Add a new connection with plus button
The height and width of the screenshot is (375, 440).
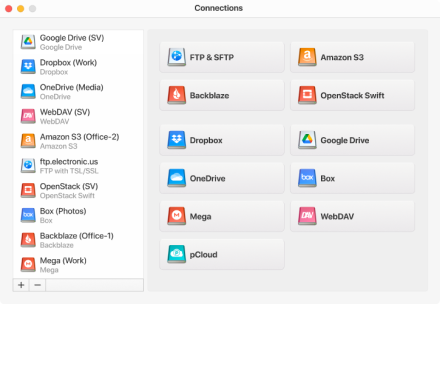tap(21, 285)
